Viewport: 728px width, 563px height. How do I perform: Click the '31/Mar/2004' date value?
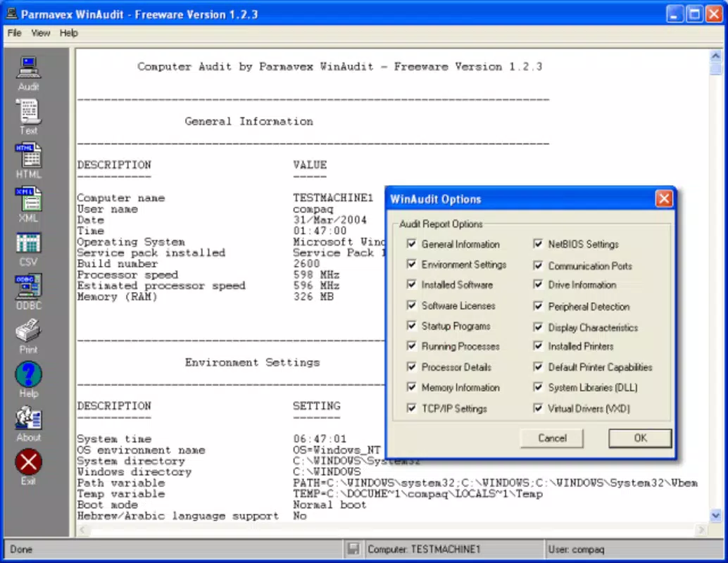(x=330, y=220)
